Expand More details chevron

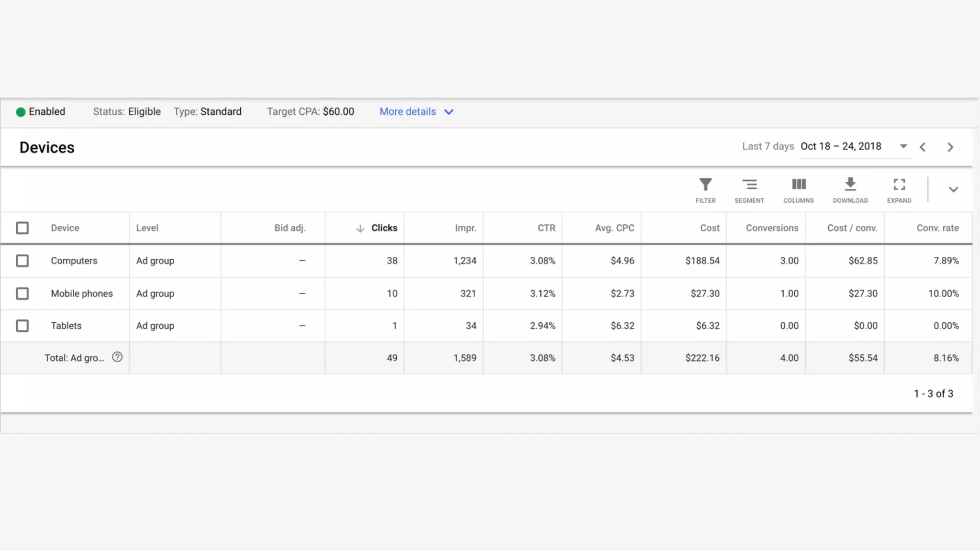[x=448, y=112]
